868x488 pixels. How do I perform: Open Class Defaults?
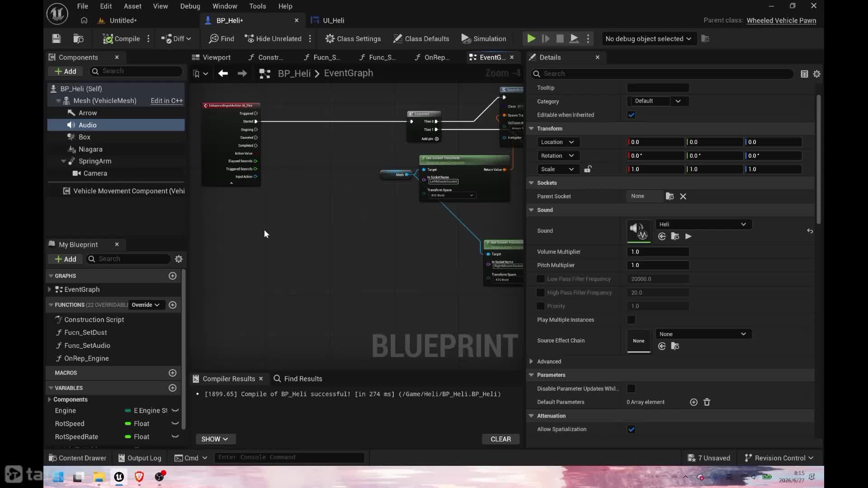point(421,39)
